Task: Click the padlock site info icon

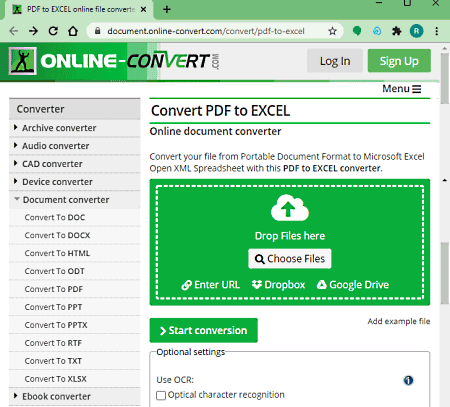Action: coord(97,31)
